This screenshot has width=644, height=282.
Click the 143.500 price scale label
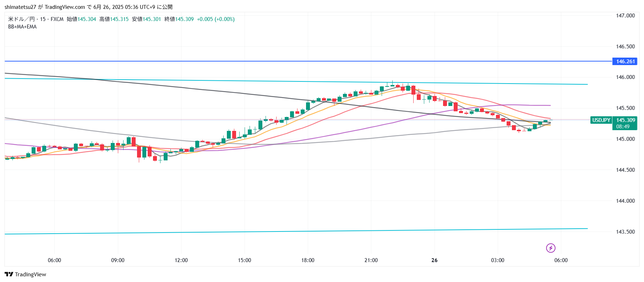coord(625,232)
